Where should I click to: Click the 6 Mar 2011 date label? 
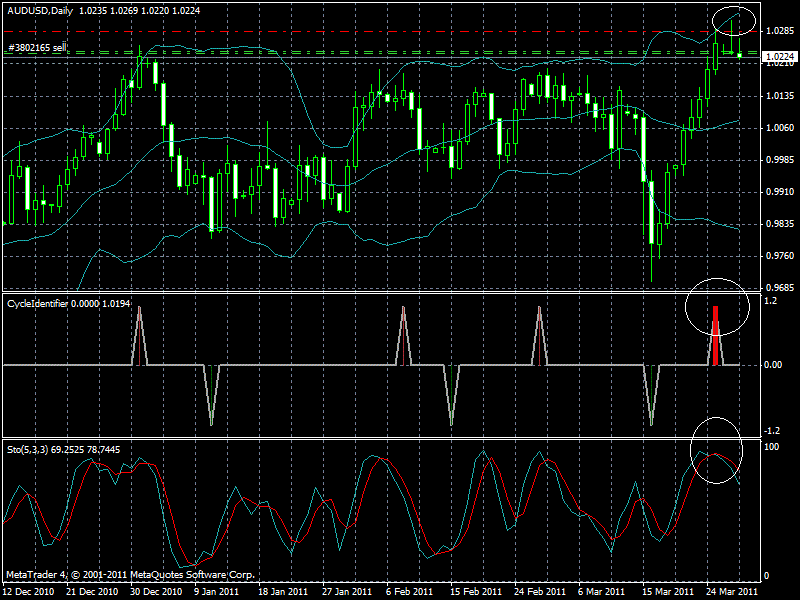602,592
